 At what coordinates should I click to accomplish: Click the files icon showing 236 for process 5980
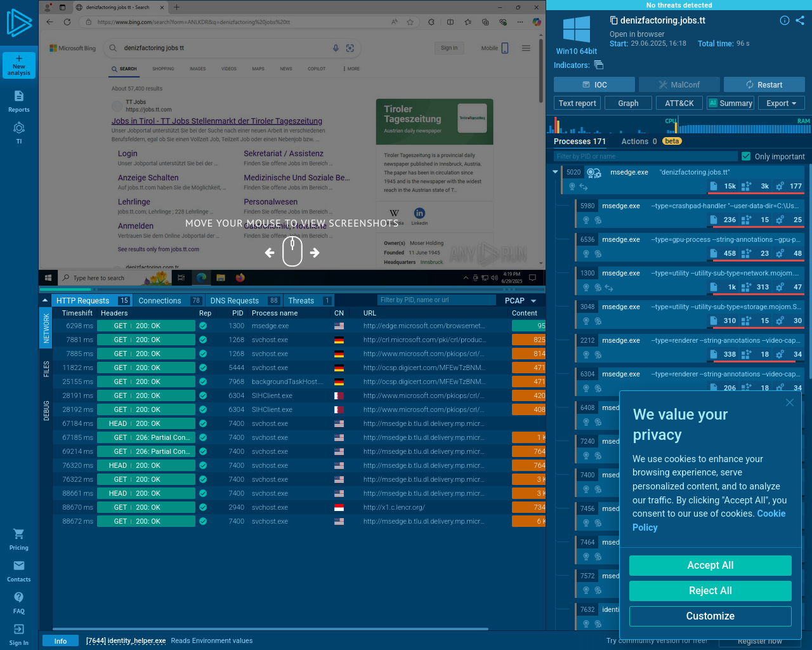point(714,220)
